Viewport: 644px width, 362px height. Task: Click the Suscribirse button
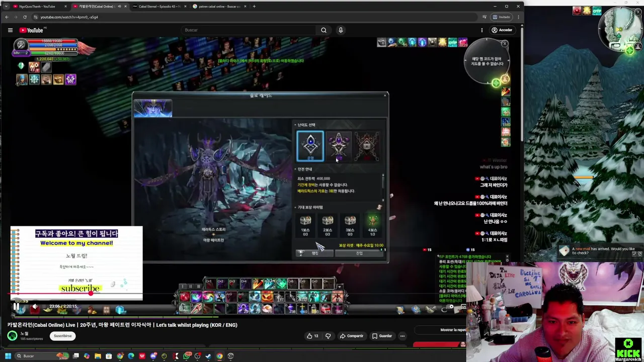[x=63, y=336]
